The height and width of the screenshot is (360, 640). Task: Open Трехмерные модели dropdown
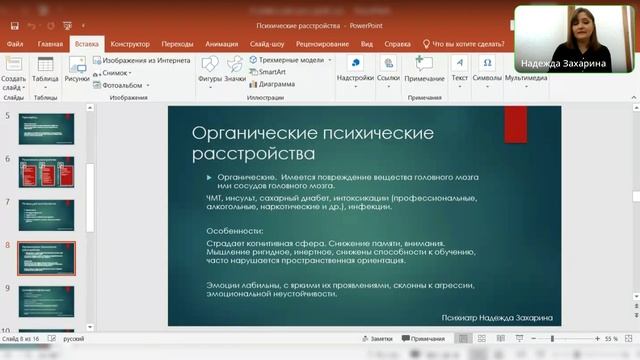[290, 60]
